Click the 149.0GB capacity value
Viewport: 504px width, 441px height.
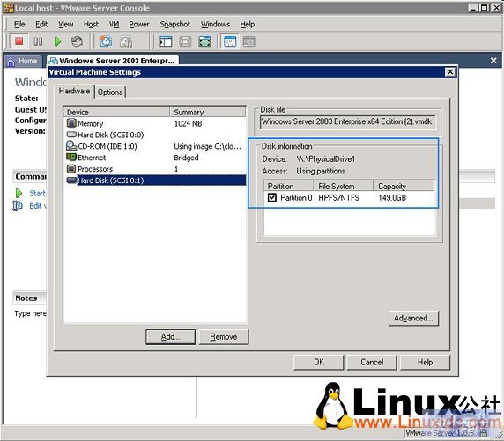(392, 197)
